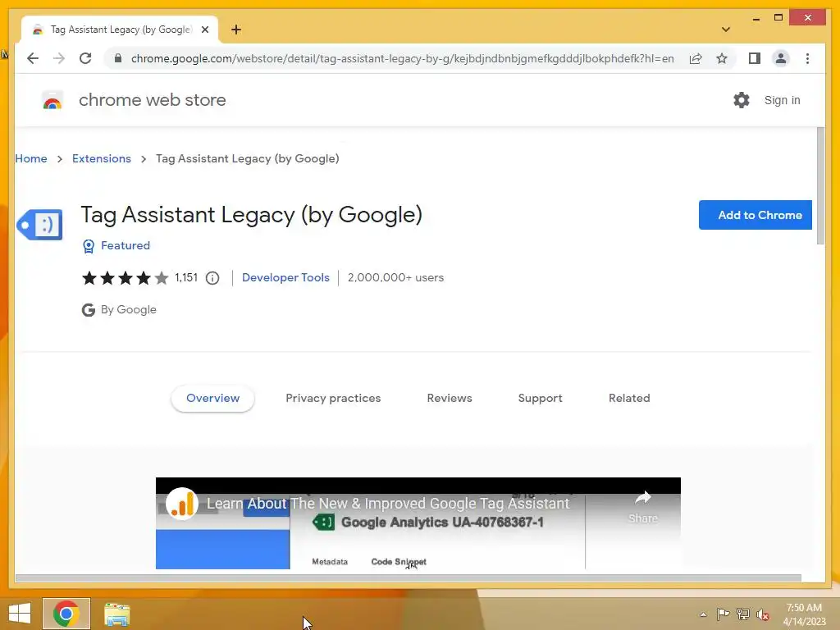
Task: Click the Google G logo
Action: pos(89,310)
